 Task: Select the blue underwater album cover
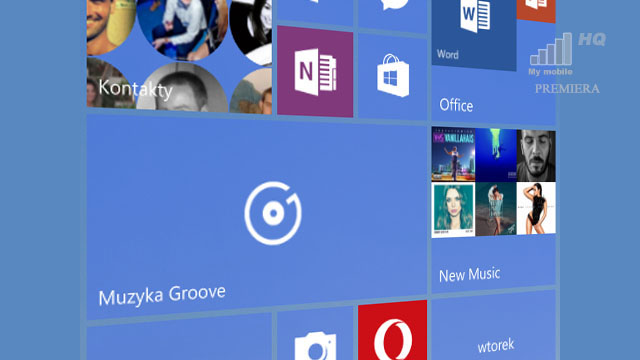[496, 155]
